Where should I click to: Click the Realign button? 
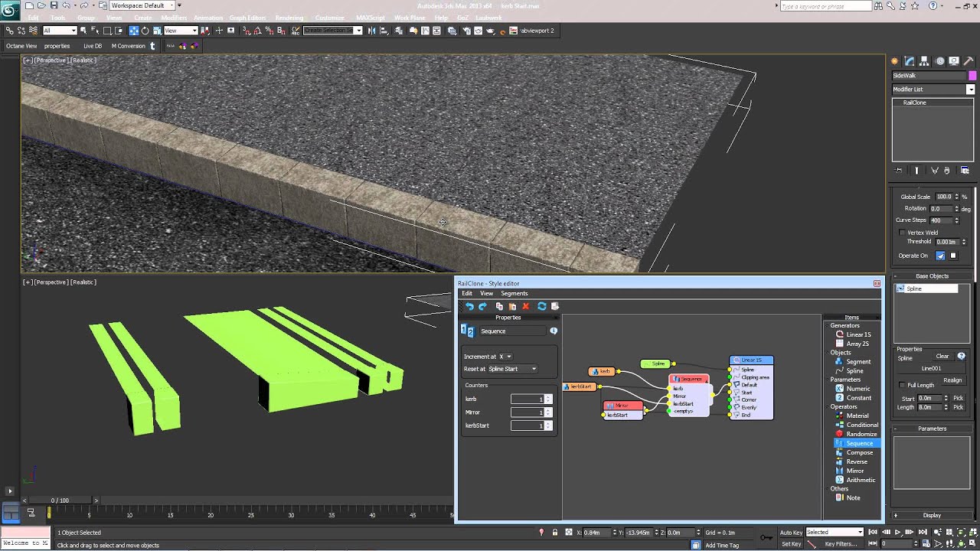pos(952,380)
